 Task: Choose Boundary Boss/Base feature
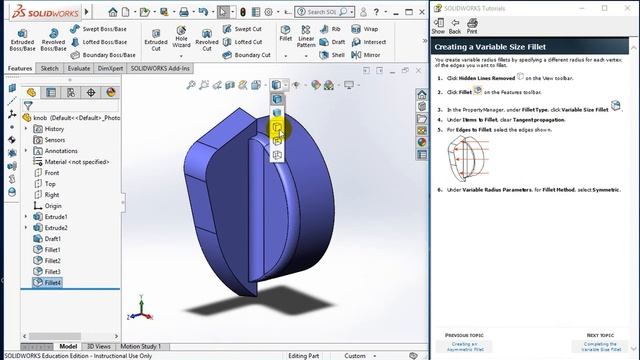[103, 55]
